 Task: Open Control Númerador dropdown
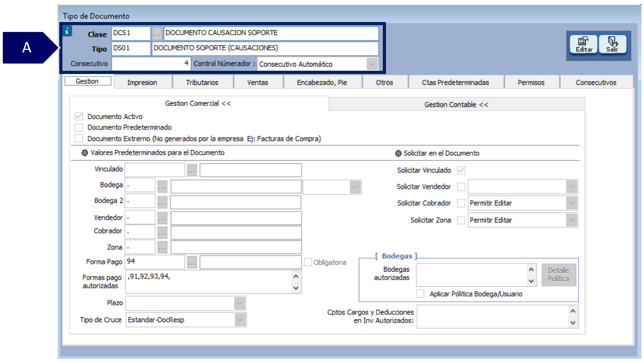pyautogui.click(x=372, y=64)
